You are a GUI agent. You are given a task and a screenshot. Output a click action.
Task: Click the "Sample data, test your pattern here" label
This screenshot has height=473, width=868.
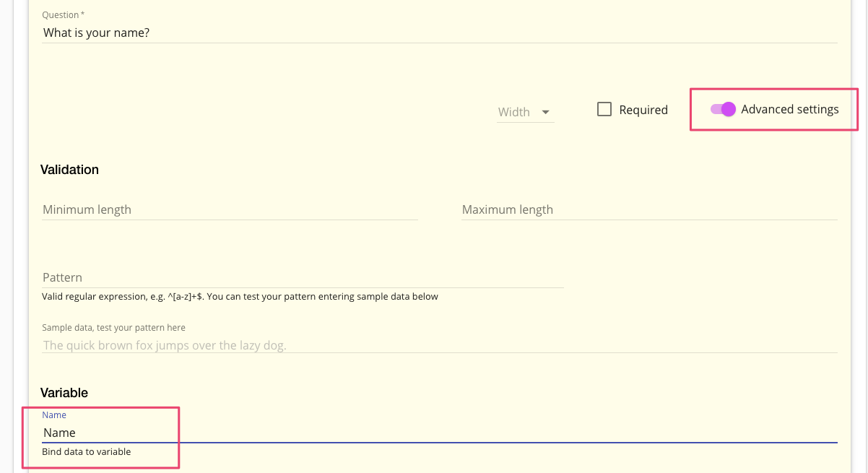point(113,328)
